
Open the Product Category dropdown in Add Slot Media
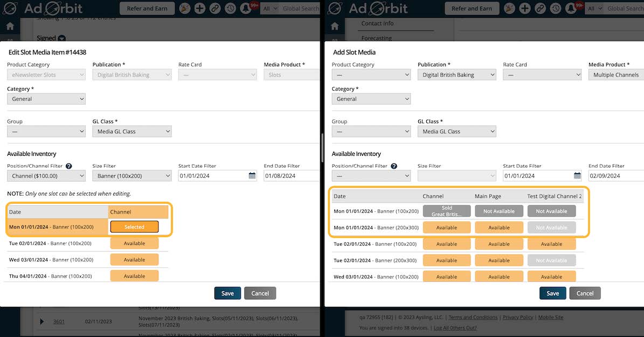371,75
